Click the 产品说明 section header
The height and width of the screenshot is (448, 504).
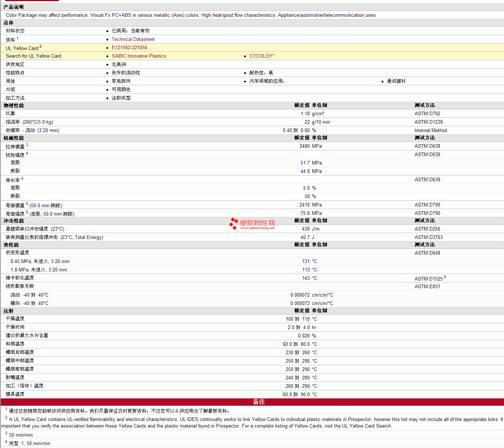13,7
